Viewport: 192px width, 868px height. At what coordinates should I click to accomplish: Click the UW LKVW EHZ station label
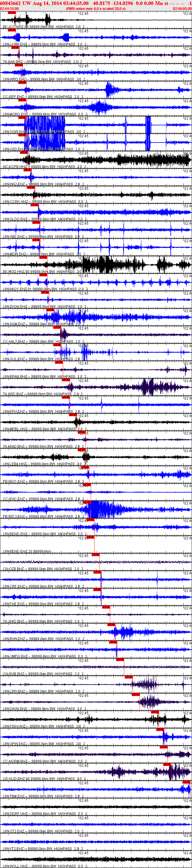coord(45,45)
